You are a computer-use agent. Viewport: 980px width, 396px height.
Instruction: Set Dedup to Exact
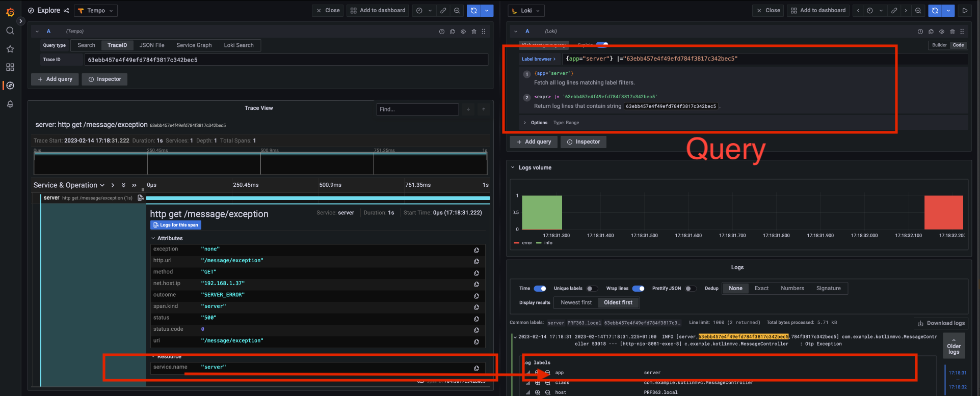pos(761,288)
